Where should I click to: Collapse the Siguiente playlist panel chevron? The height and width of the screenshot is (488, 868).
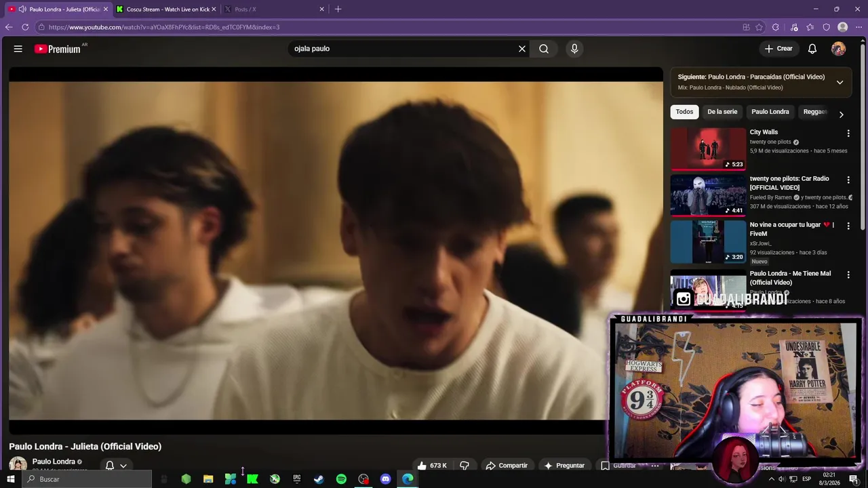tap(840, 82)
